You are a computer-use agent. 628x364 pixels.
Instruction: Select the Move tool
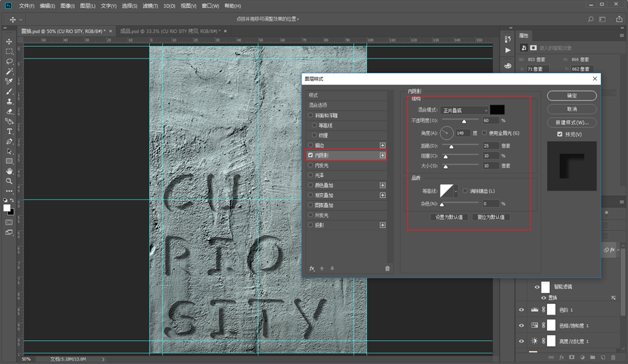click(9, 42)
